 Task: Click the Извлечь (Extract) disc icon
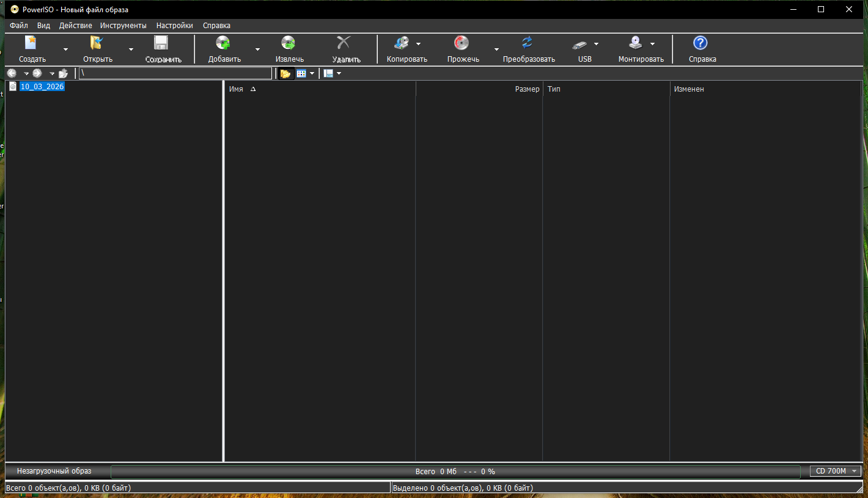[x=289, y=43]
